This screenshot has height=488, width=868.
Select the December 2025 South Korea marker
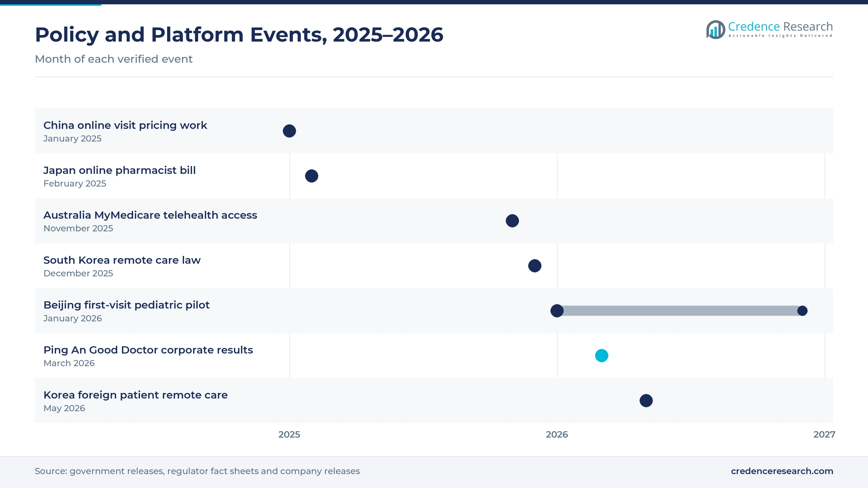coord(535,266)
